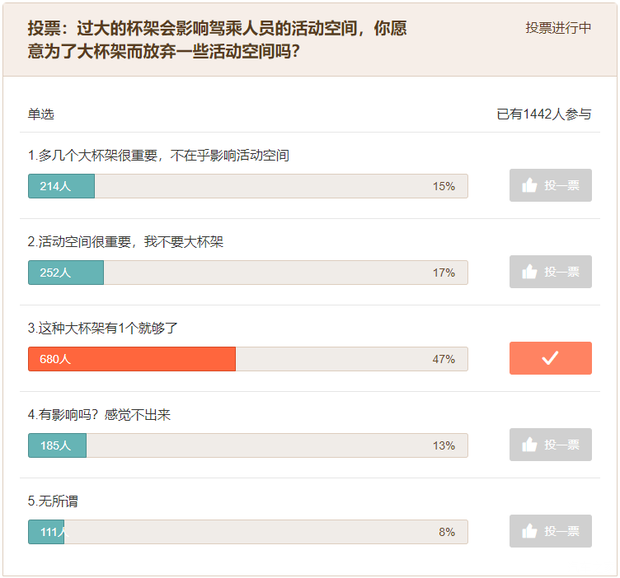Click thumbs-up icon for option 4 vote
This screenshot has height=578, width=620.
(530, 445)
